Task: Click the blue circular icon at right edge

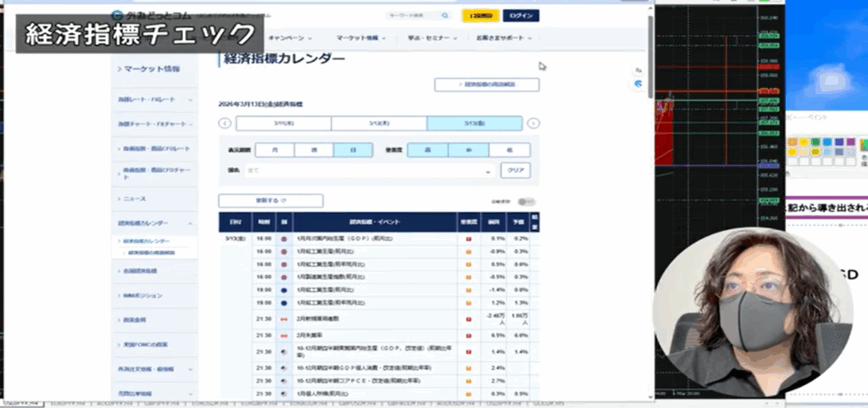Action: [640, 84]
